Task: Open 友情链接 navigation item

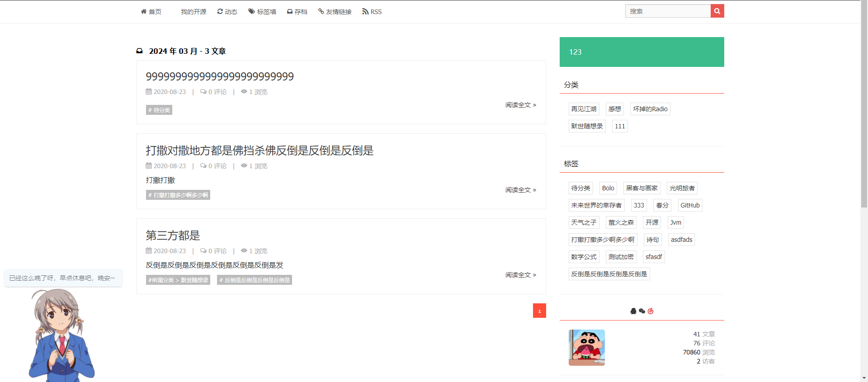Action: click(x=335, y=12)
